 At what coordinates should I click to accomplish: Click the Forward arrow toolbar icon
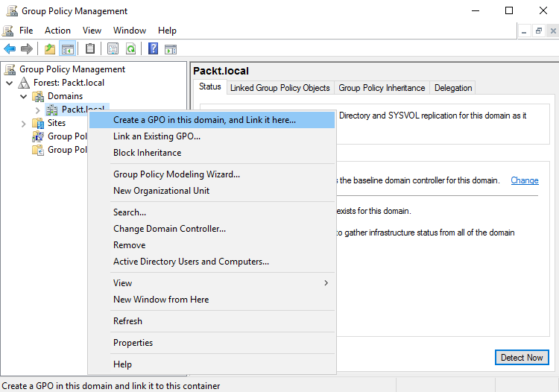27,49
